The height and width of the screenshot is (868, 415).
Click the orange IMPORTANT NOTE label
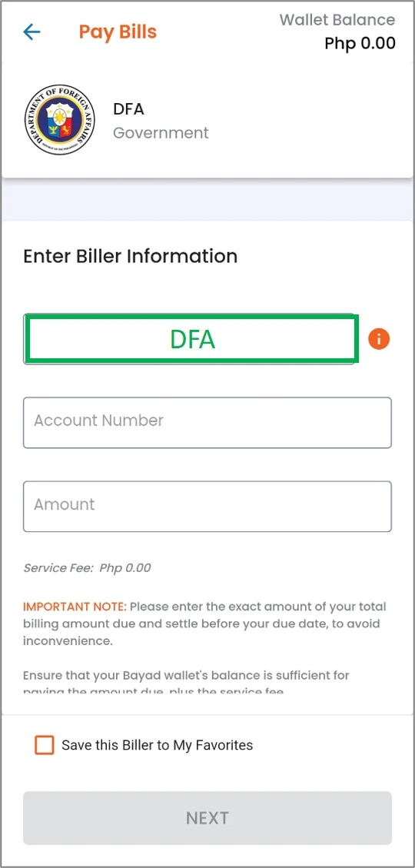coord(75,606)
